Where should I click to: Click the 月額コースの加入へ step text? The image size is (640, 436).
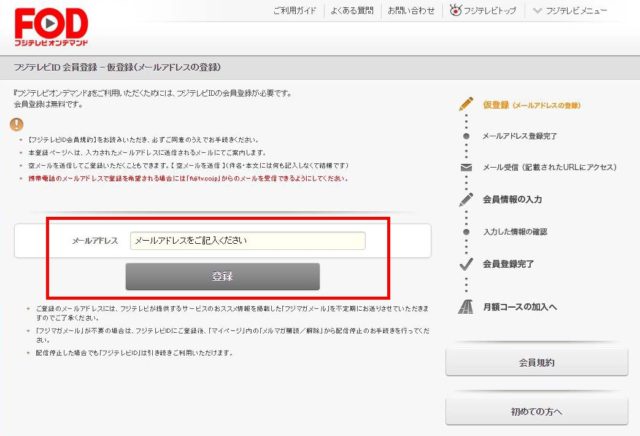tap(520, 307)
